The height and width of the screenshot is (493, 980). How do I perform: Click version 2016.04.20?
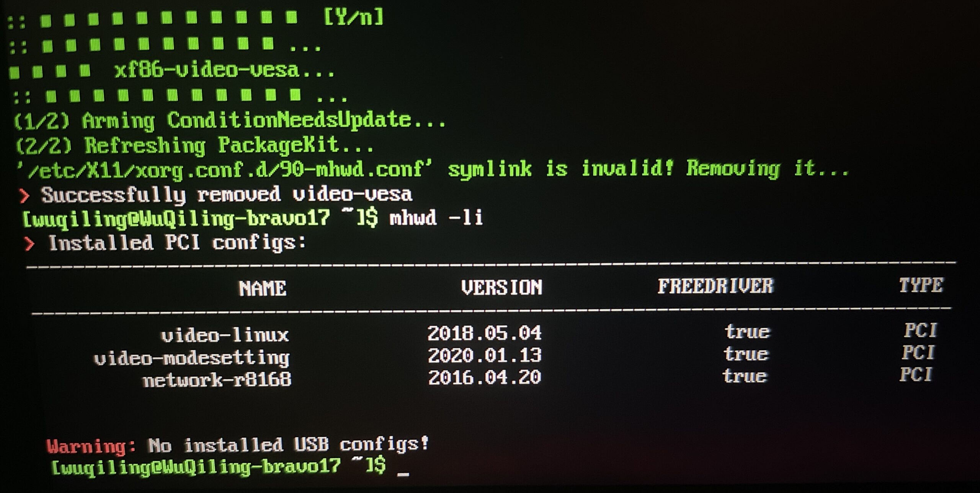(x=485, y=377)
